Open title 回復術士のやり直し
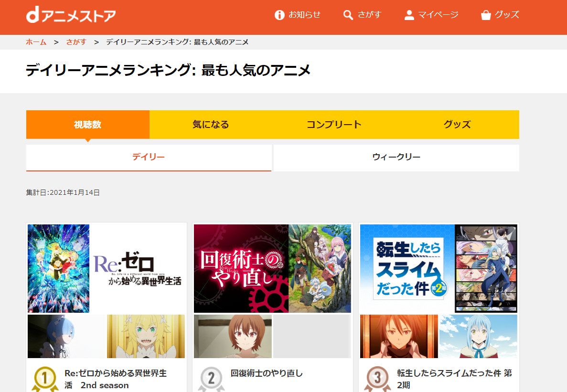The image size is (567, 392). [267, 373]
